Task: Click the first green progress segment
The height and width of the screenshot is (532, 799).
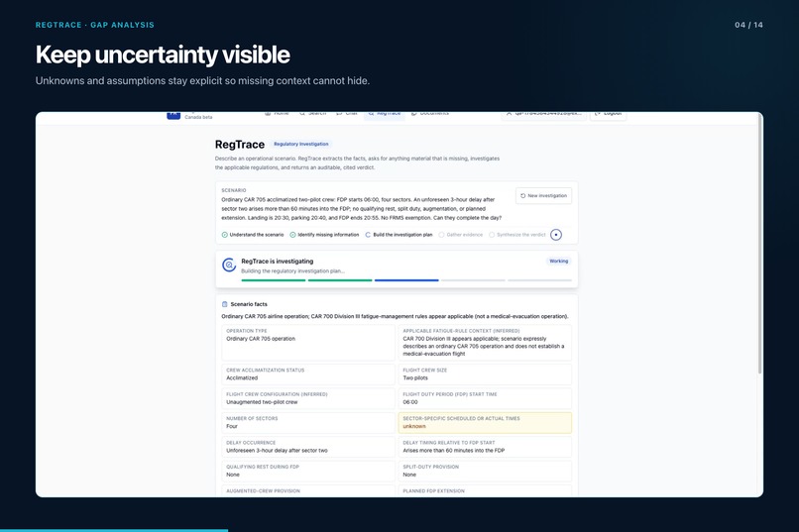Action: pyautogui.click(x=274, y=280)
